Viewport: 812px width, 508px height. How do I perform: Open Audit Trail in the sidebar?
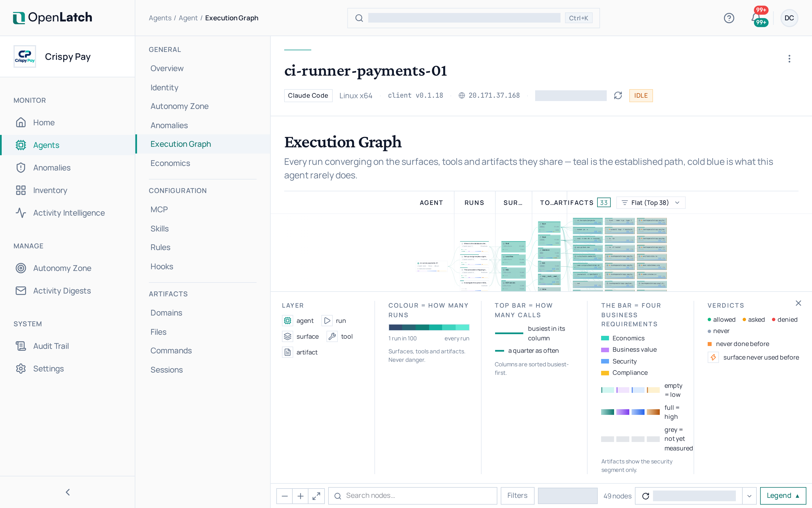click(x=67, y=346)
